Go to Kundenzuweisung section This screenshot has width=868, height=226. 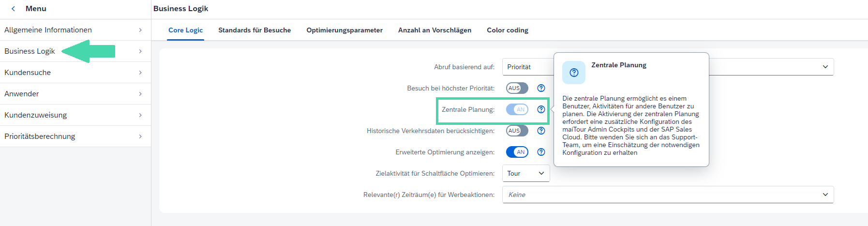click(x=75, y=115)
